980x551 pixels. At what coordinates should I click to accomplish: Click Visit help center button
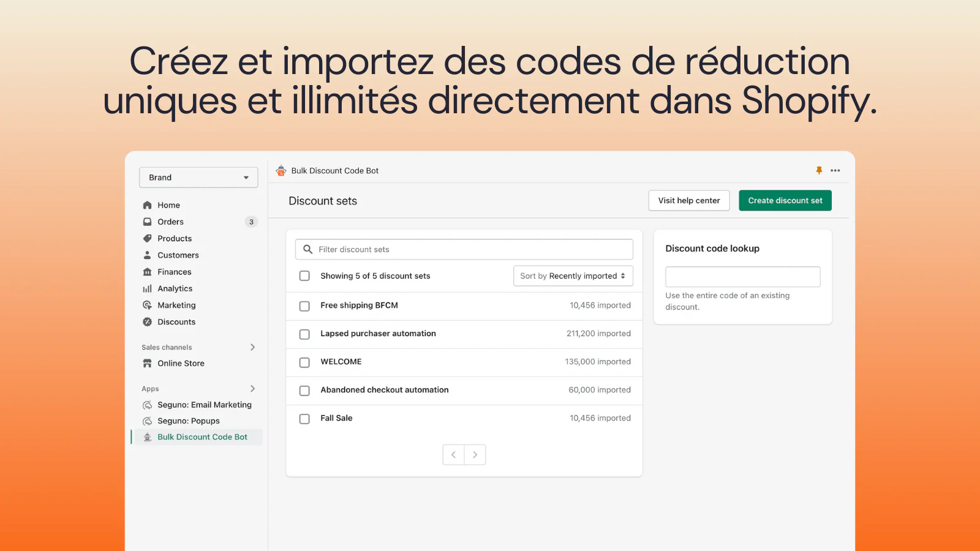689,201
